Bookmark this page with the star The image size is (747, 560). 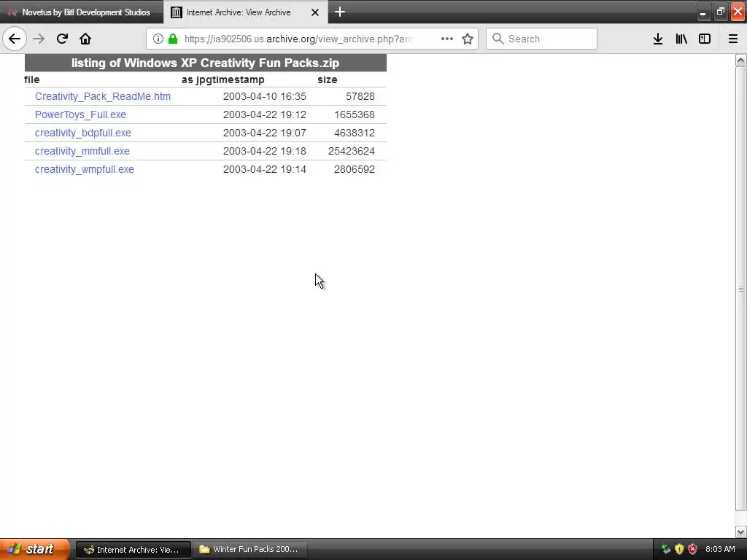click(x=468, y=39)
